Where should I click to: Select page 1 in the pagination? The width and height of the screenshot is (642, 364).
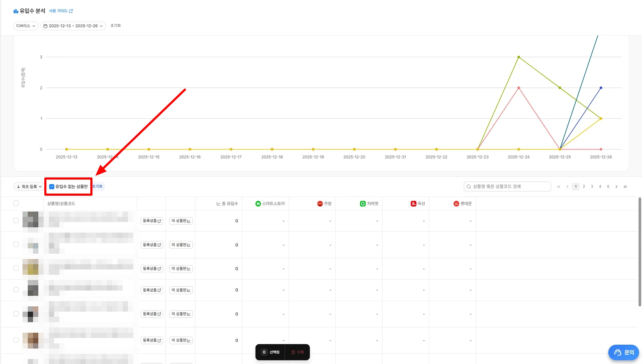[x=576, y=187]
